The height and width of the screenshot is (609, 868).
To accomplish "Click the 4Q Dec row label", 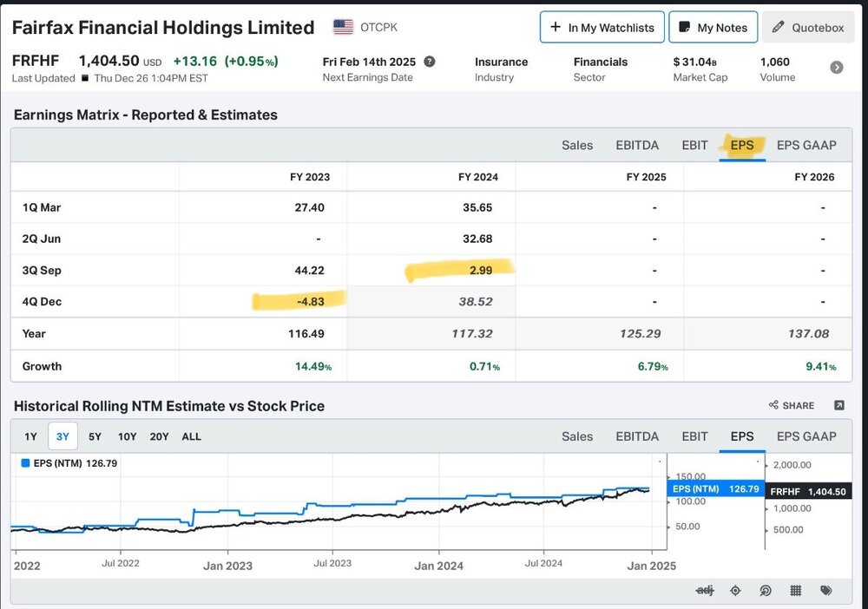I will click(42, 301).
